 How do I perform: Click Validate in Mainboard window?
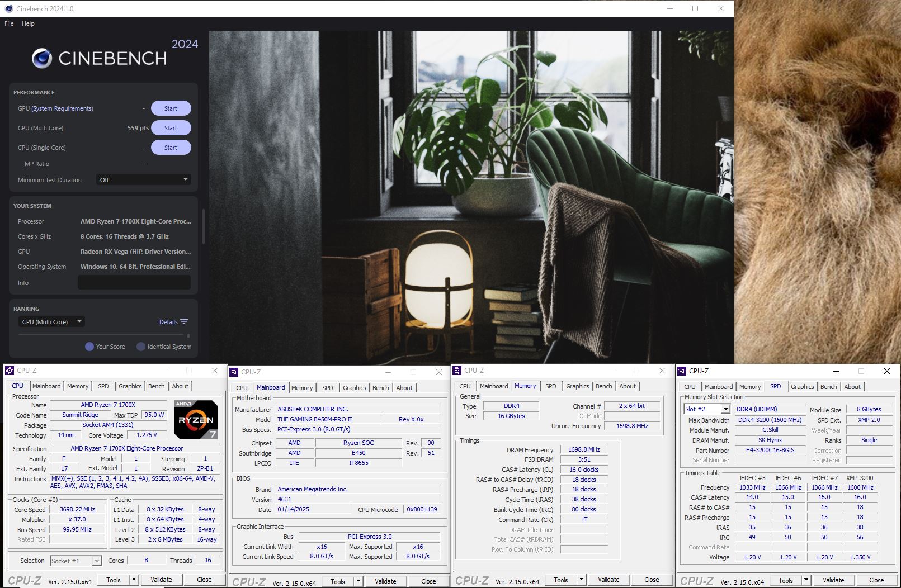(385, 581)
